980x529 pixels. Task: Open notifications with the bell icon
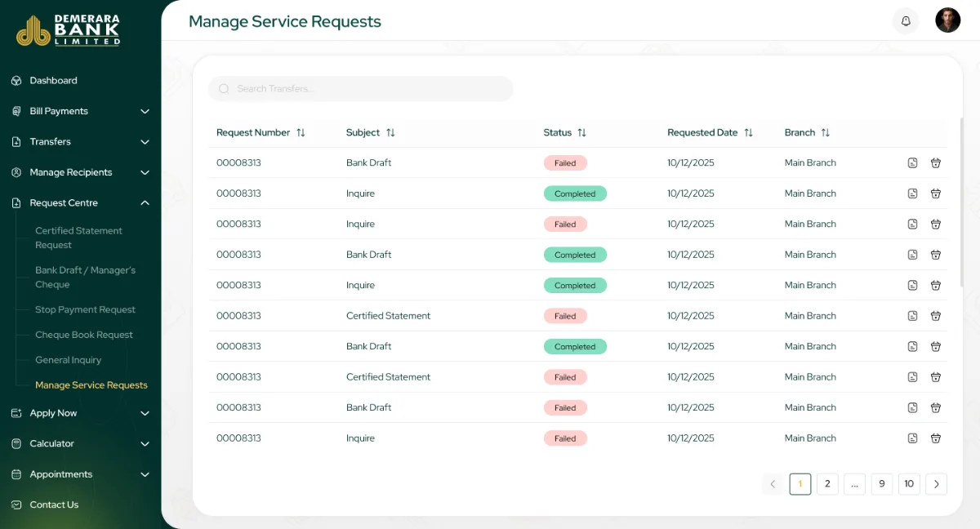tap(906, 21)
